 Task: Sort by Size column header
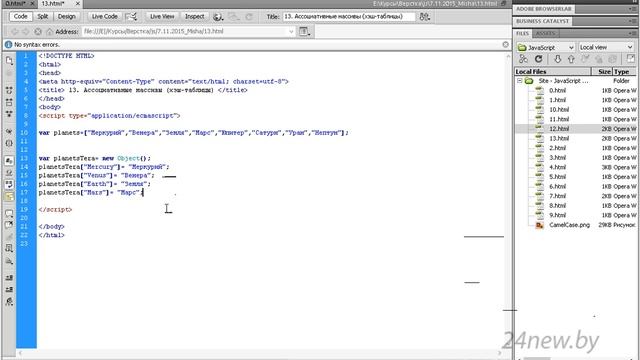[x=602, y=71]
